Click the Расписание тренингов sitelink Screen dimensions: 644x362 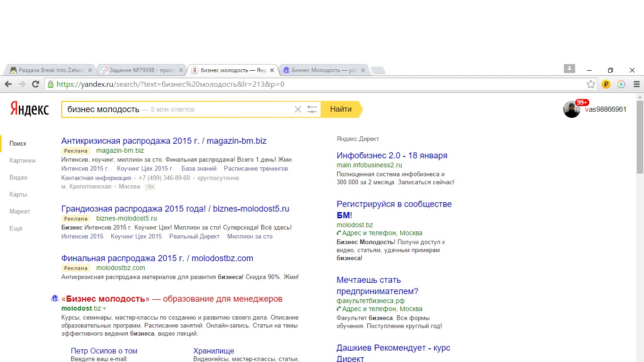pyautogui.click(x=256, y=169)
